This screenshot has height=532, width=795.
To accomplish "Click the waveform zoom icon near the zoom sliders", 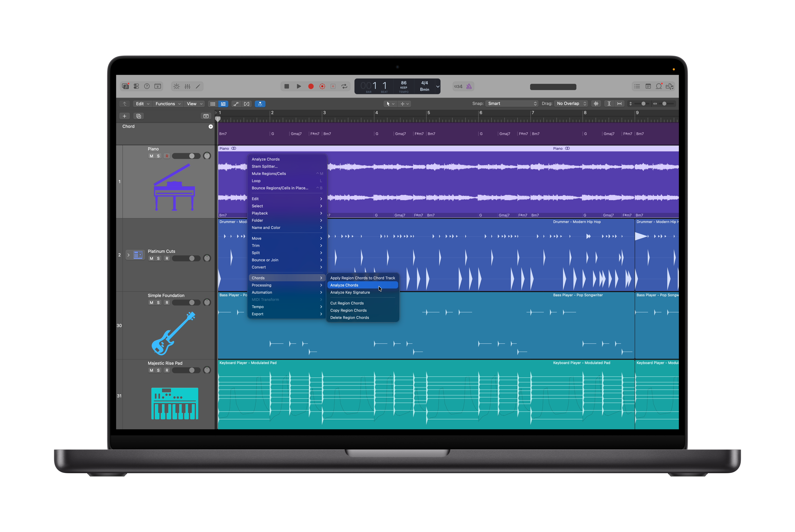I will click(596, 104).
